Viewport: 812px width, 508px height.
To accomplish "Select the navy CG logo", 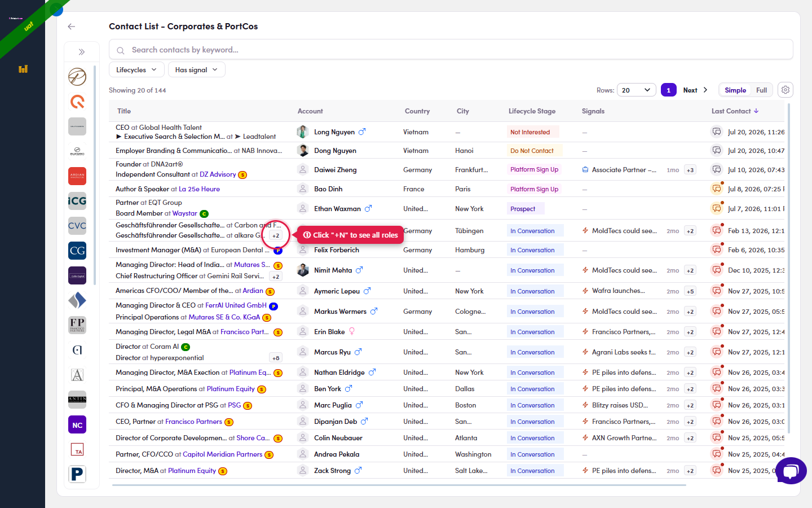I will coord(77,251).
